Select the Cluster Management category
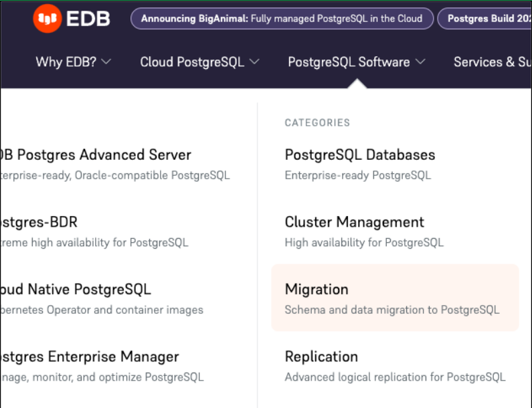The image size is (532, 408). tap(355, 222)
